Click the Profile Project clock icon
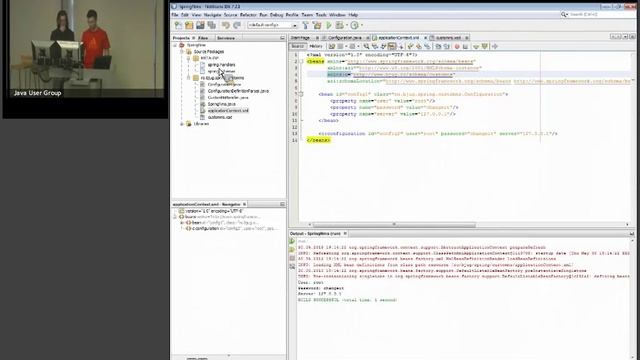The width and height of the screenshot is (640, 360). 354,25
